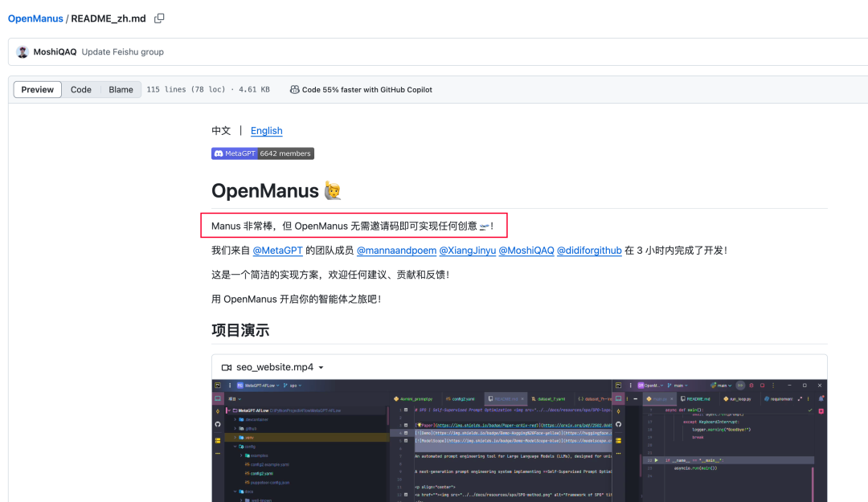Image resolution: width=868 pixels, height=502 pixels.
Task: Close the README.md tab in left IDE
Action: pos(522,398)
